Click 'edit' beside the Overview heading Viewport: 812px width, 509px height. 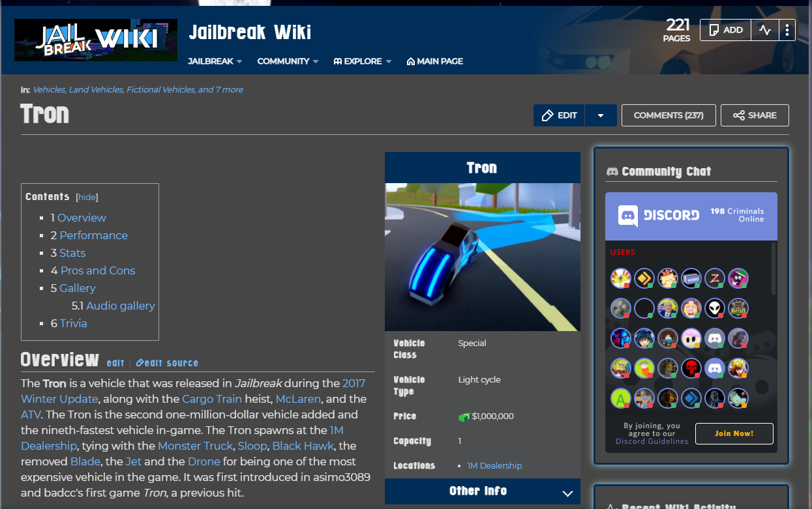pyautogui.click(x=115, y=363)
